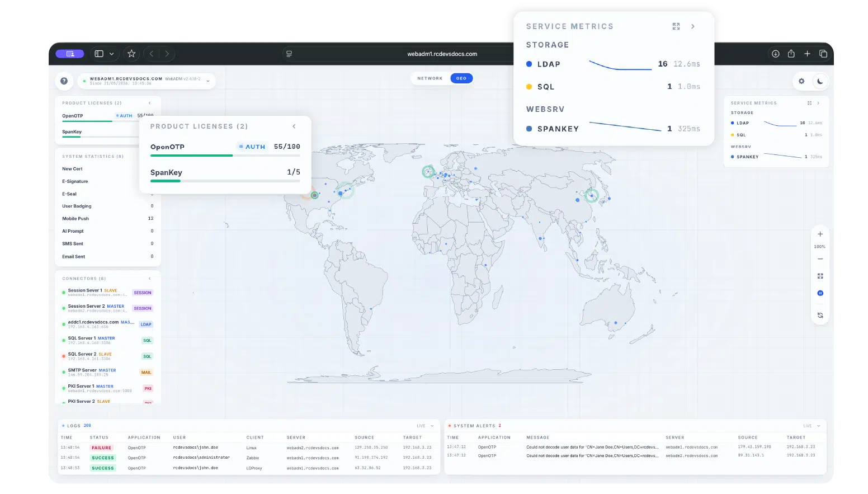Switch map view to NETWORK
This screenshot has height=494, width=868.
[430, 78]
